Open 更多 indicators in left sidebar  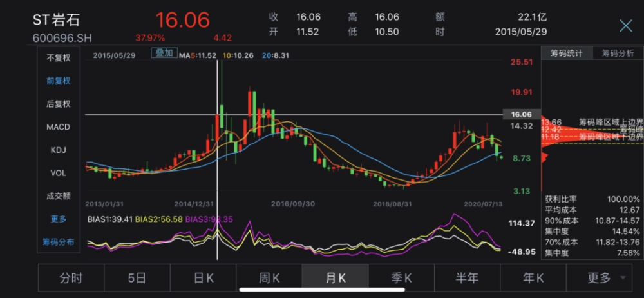click(x=59, y=219)
